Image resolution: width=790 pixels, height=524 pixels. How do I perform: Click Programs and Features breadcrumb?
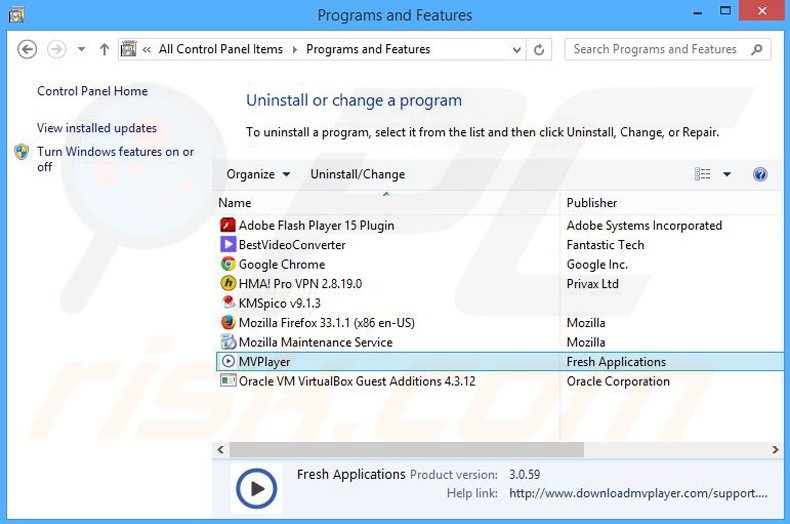(368, 49)
